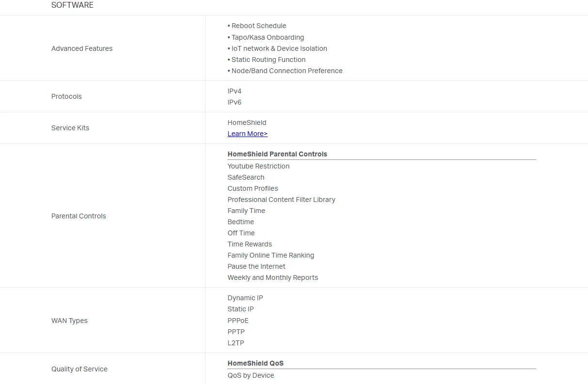Click the Tapo/Kasa Onboarding text
Screen dimensions: 588x384
pos(268,37)
